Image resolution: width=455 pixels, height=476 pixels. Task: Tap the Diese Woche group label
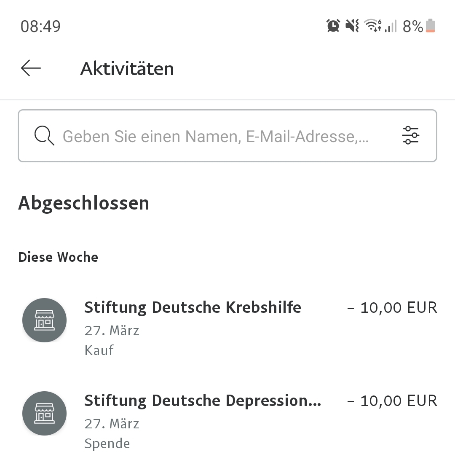[x=58, y=257]
